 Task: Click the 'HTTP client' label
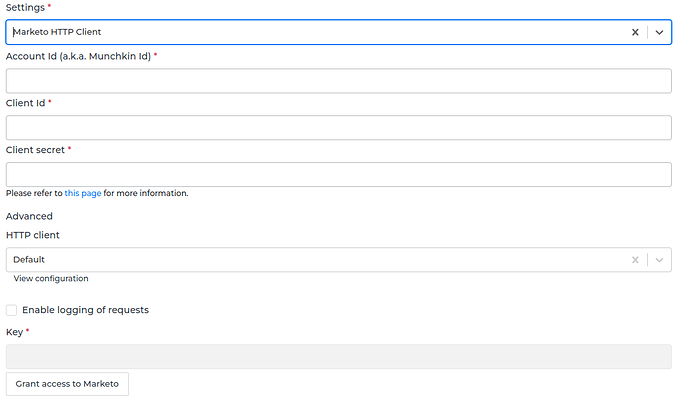pos(33,235)
